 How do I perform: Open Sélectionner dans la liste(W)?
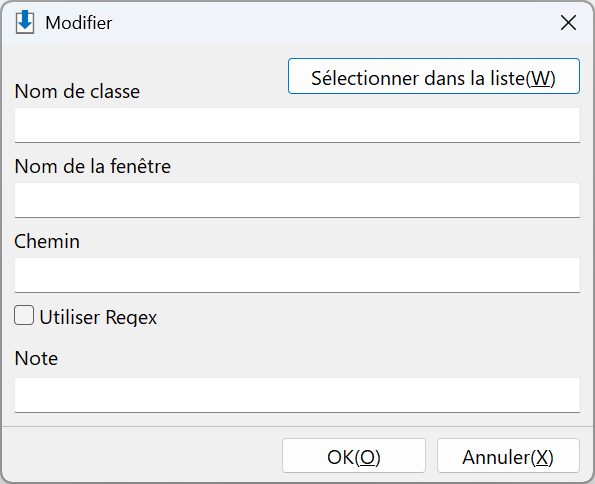(x=434, y=76)
